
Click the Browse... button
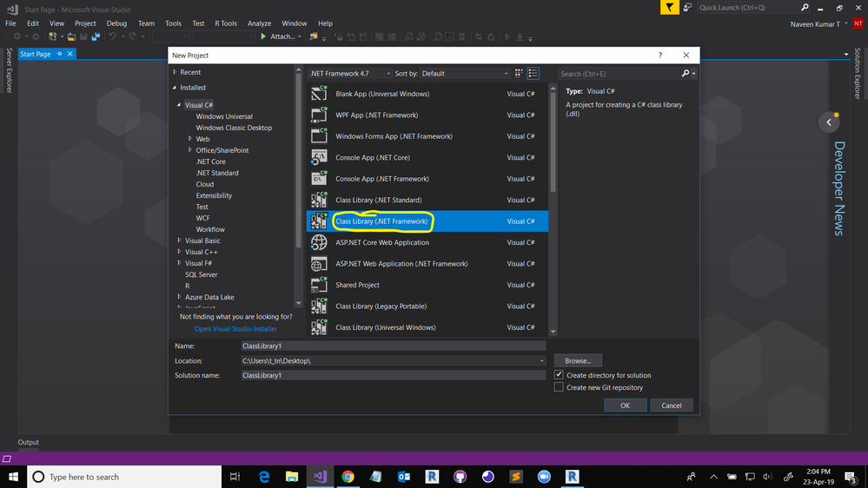[578, 360]
